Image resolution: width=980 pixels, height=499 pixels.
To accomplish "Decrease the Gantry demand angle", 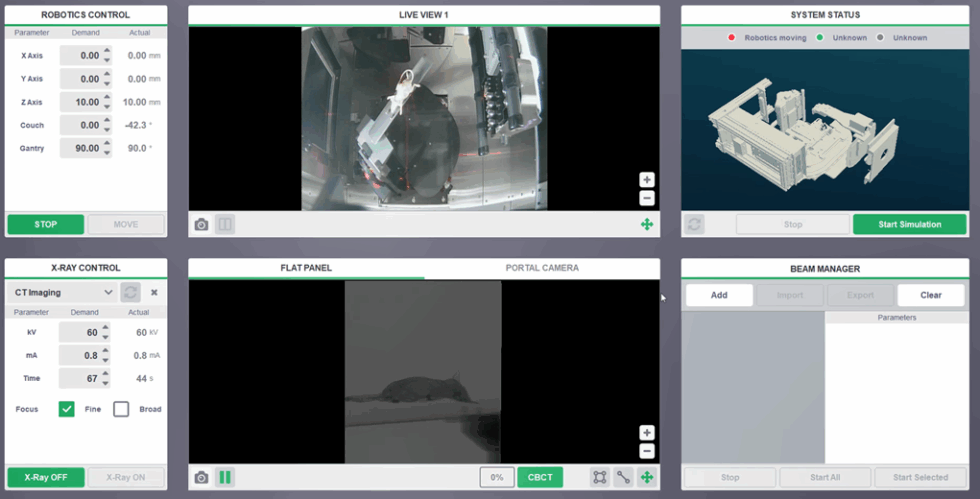I will coord(108,152).
